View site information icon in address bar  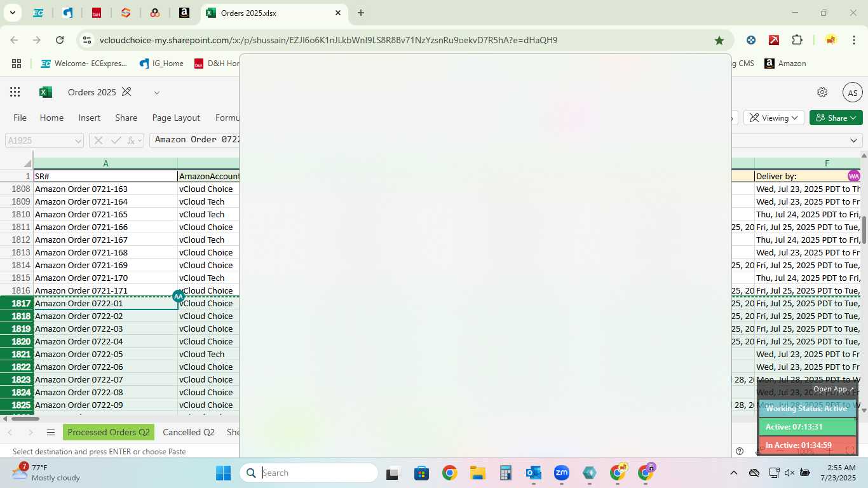tap(87, 40)
